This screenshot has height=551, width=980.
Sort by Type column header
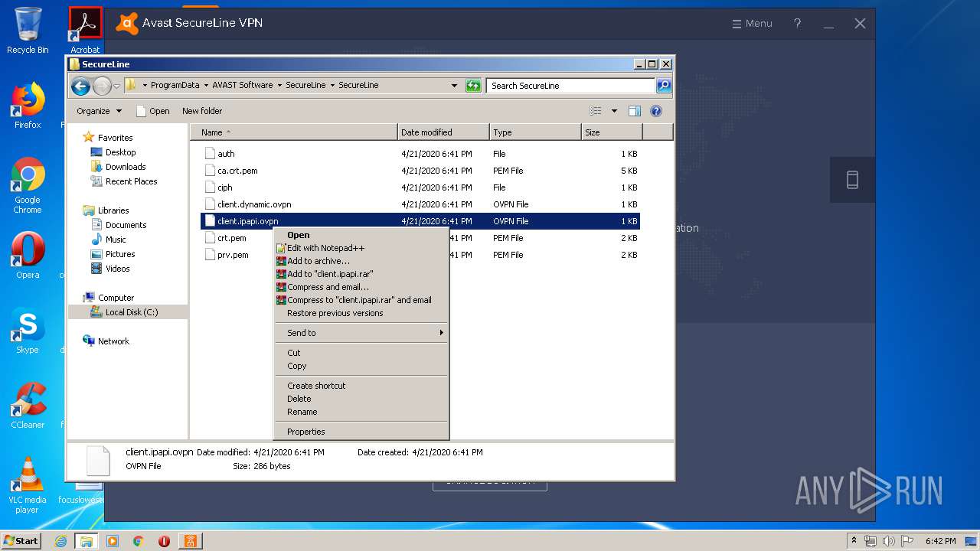pyautogui.click(x=535, y=132)
